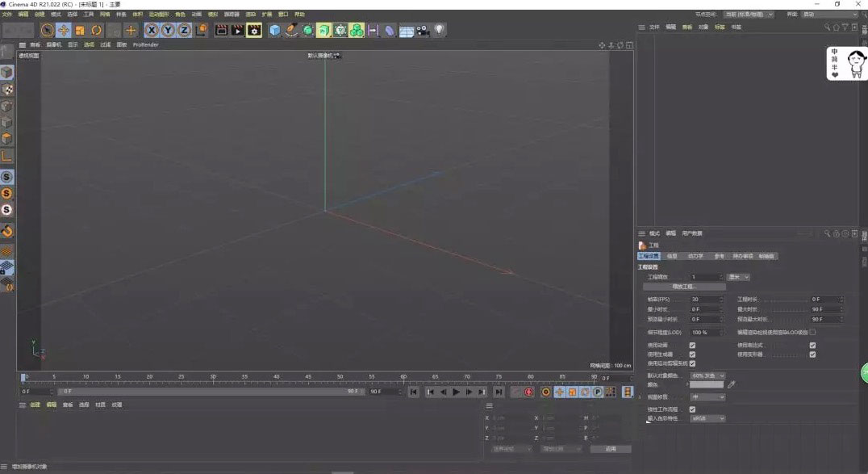This screenshot has height=474, width=868.
Task: Disable the 线性工作流程 checkbox
Action: (x=692, y=409)
